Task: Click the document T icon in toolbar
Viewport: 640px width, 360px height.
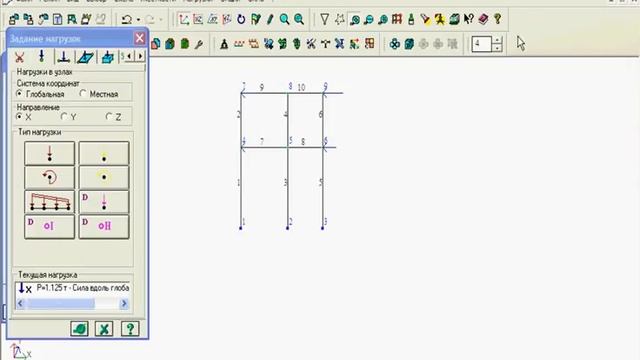Action: [x=58, y=19]
